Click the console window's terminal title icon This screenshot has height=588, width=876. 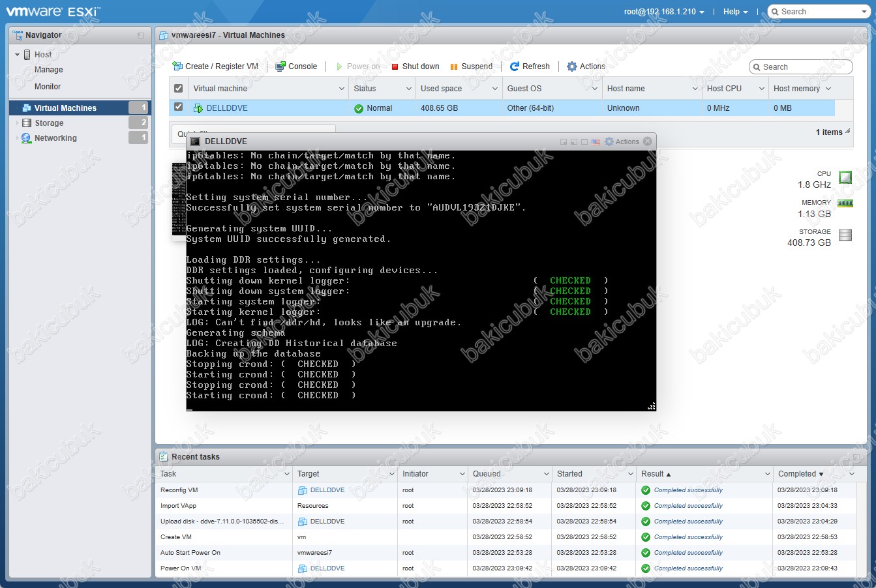195,141
